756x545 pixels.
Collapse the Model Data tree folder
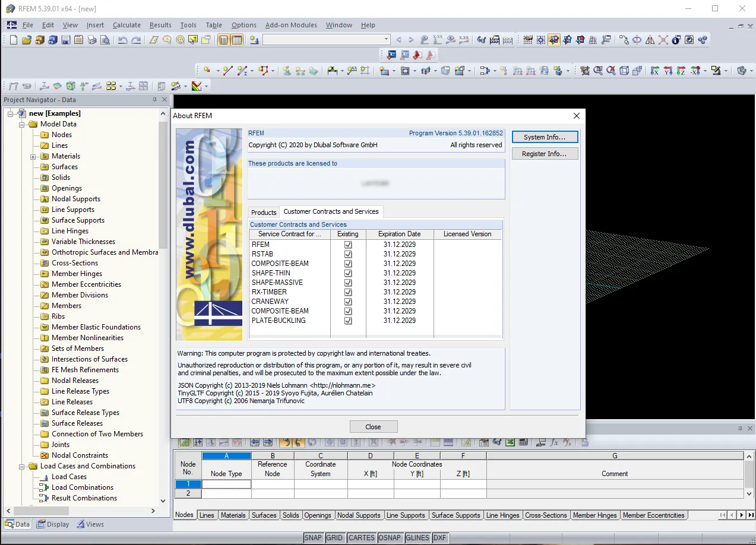[22, 124]
